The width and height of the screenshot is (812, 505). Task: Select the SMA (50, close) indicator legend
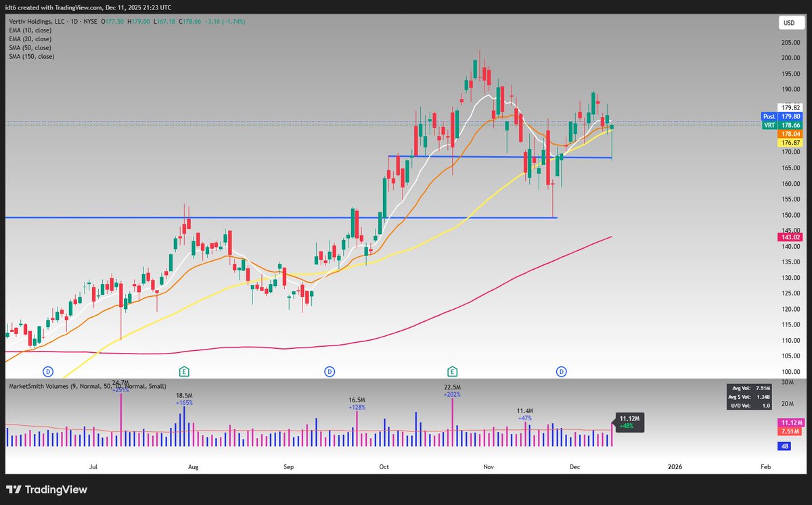(x=30, y=48)
